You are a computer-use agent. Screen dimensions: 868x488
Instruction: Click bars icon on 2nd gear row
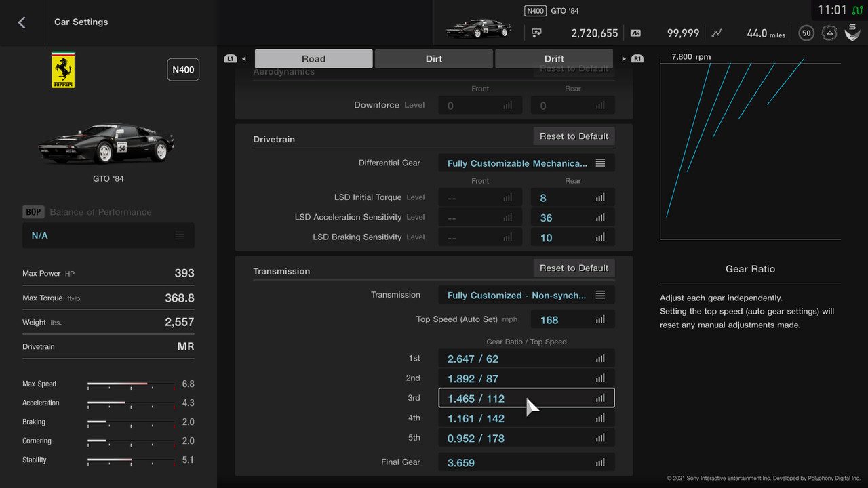coord(600,378)
